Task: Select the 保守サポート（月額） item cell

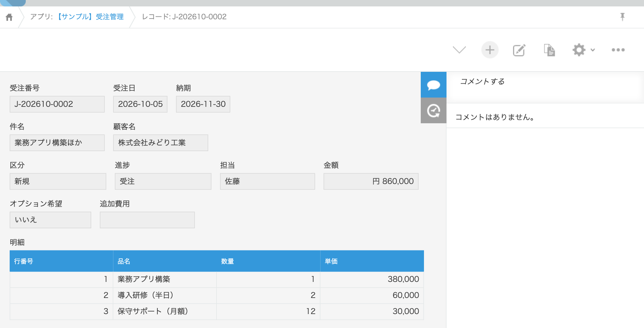Action: point(165,312)
